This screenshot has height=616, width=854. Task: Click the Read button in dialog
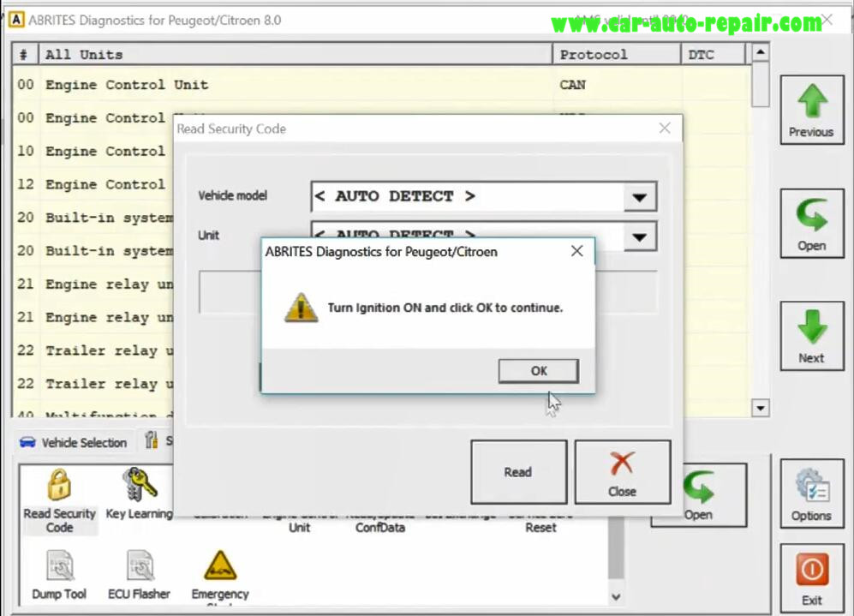(518, 472)
